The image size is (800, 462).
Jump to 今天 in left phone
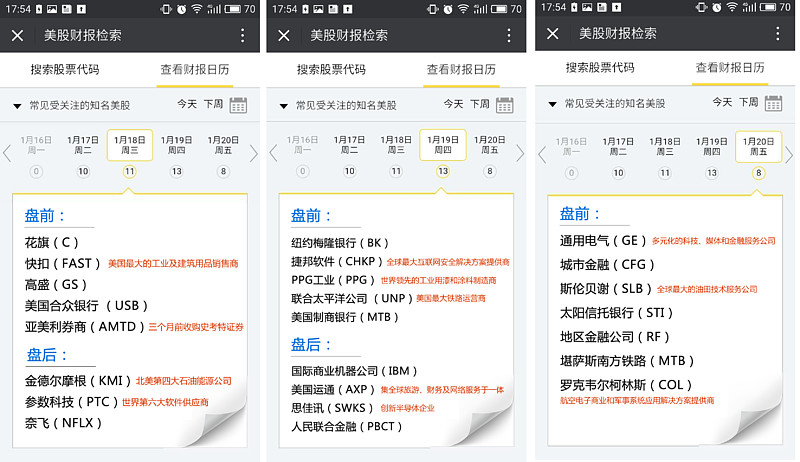point(187,104)
